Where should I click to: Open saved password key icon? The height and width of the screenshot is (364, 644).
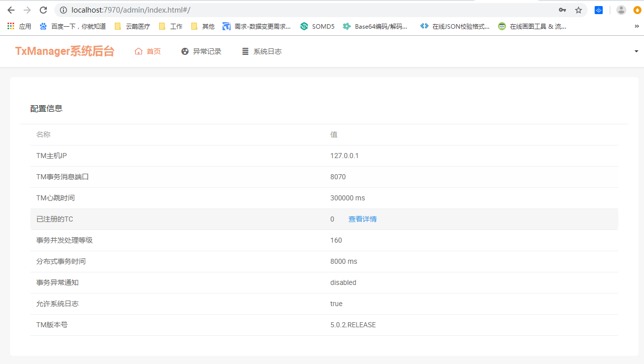[562, 10]
